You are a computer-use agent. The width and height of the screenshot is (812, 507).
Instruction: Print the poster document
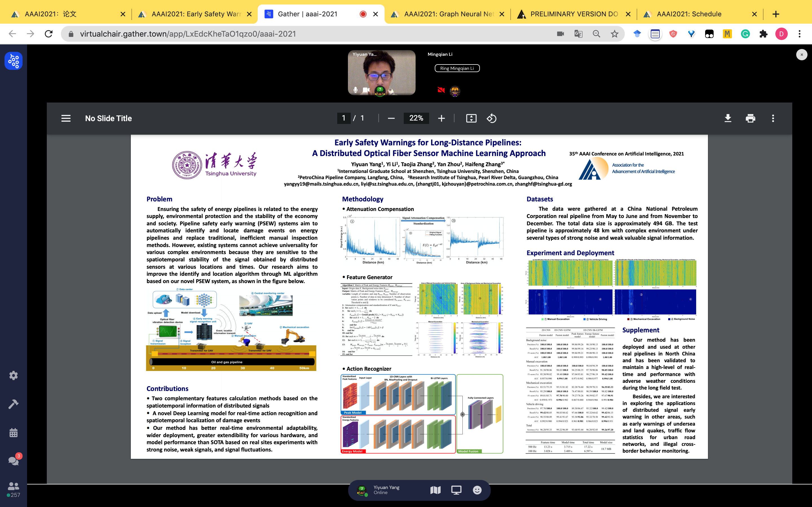click(x=750, y=118)
